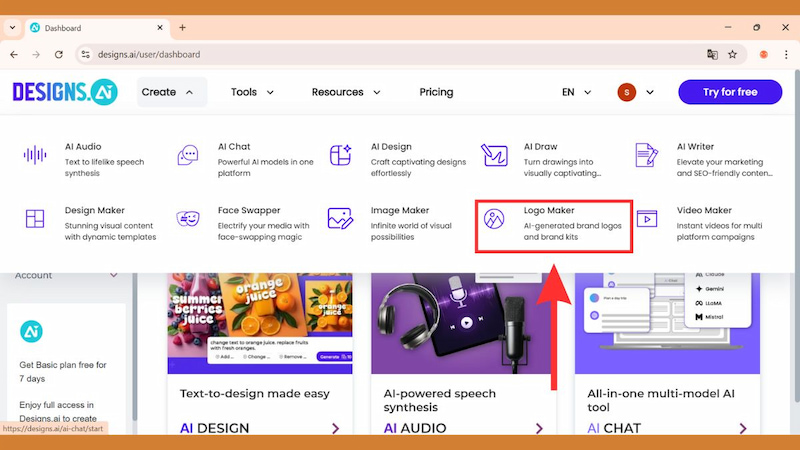This screenshot has height=450, width=800.
Task: Expand the Resources dropdown
Action: pyautogui.click(x=346, y=92)
